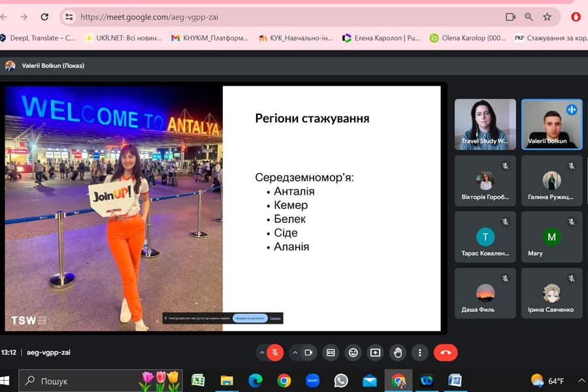This screenshot has width=588, height=392.
Task: Open the DeepL Translate bookmark
Action: pos(38,38)
